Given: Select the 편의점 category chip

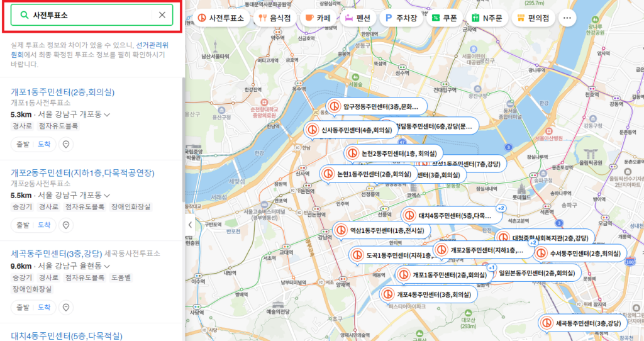Looking at the screenshot, I should tap(533, 18).
